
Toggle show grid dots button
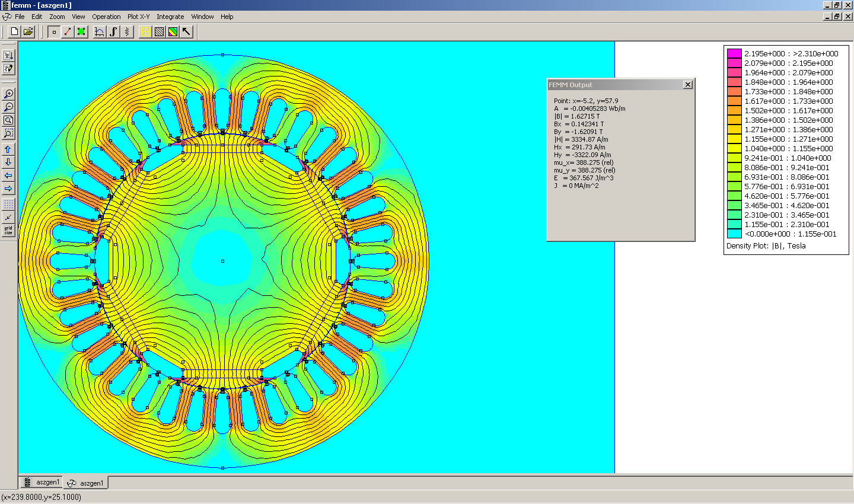click(x=8, y=204)
